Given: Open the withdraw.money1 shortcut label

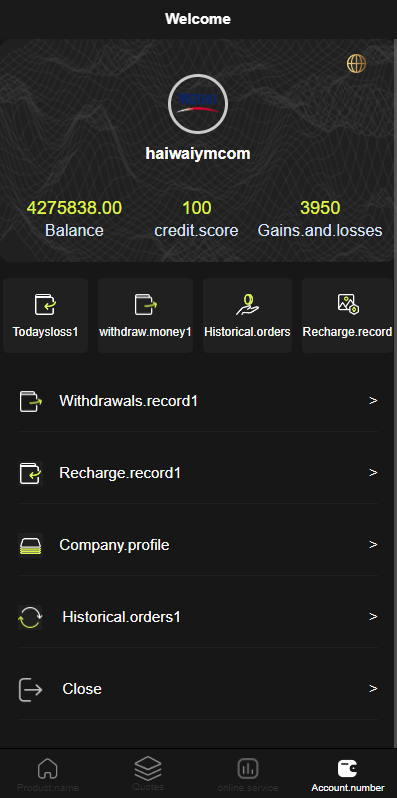Looking at the screenshot, I should [x=146, y=332].
